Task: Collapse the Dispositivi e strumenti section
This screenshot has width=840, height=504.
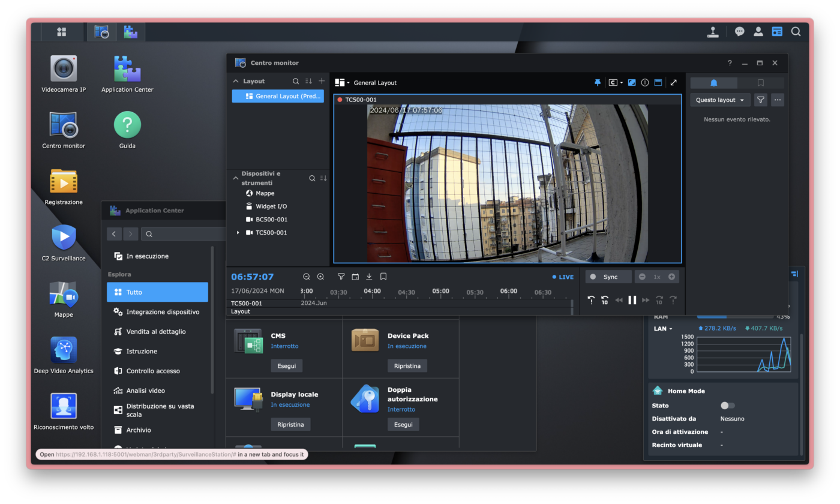Action: (235, 178)
